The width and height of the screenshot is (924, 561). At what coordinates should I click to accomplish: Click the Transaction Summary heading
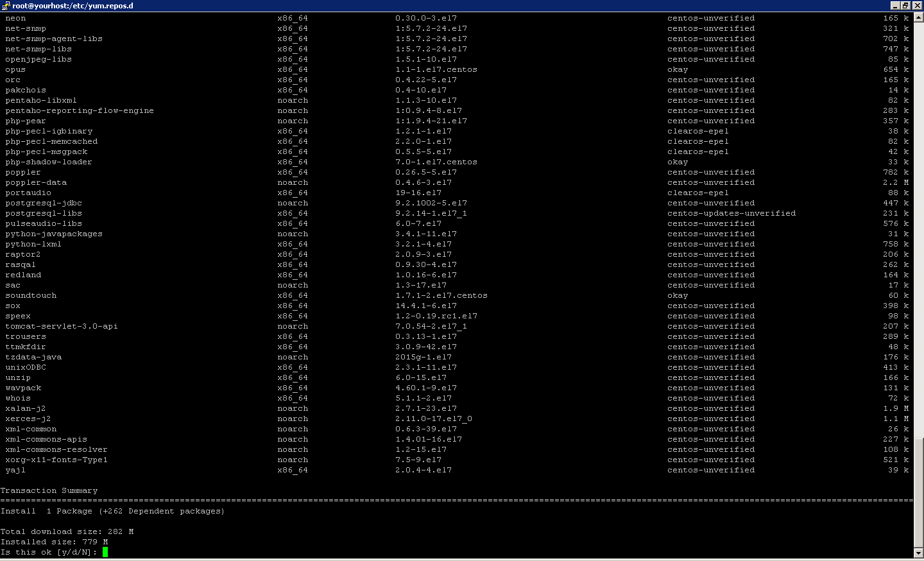click(x=49, y=490)
